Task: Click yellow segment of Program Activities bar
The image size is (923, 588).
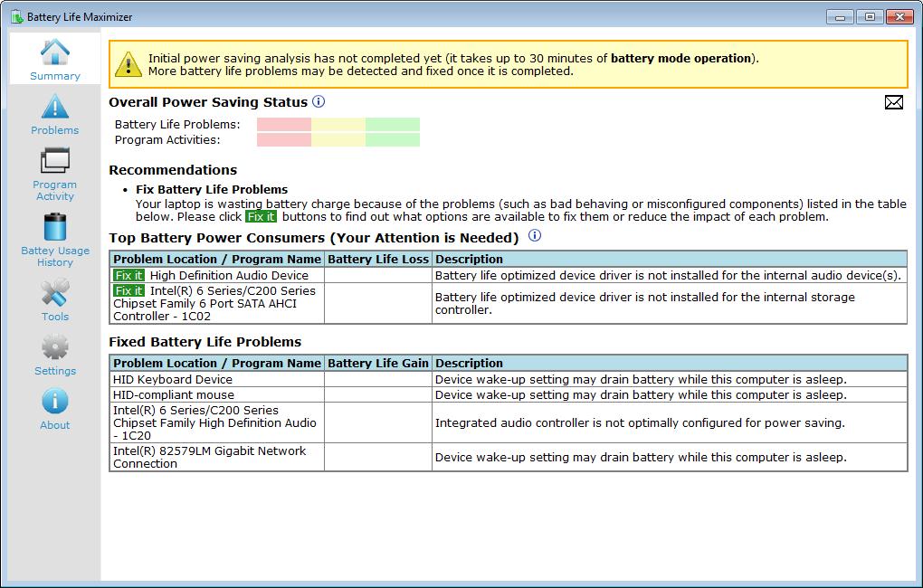Action: [338, 139]
